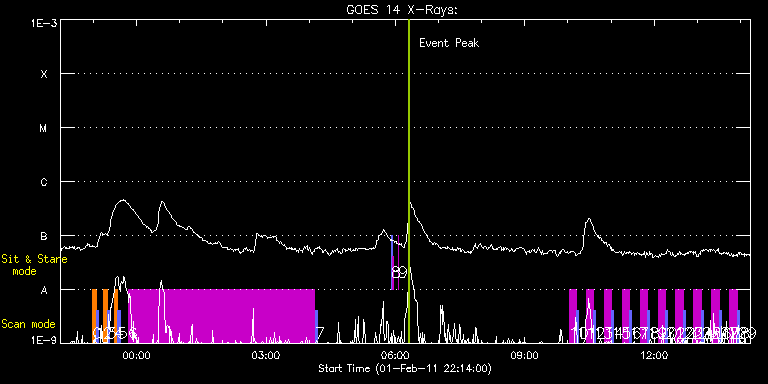Click the yellow Sit & Stare mode label
This screenshot has height=384, width=768.
(34, 265)
